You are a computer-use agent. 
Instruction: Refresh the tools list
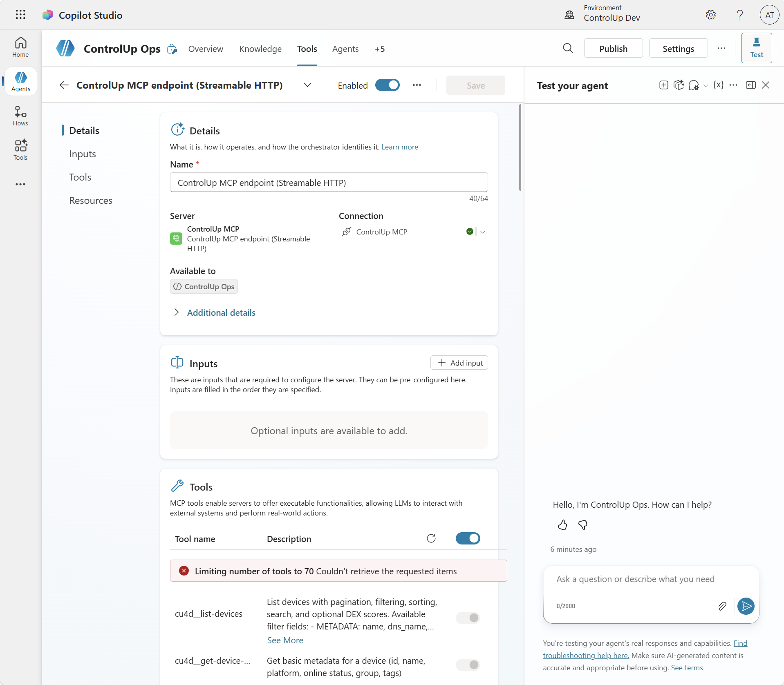[x=431, y=538]
